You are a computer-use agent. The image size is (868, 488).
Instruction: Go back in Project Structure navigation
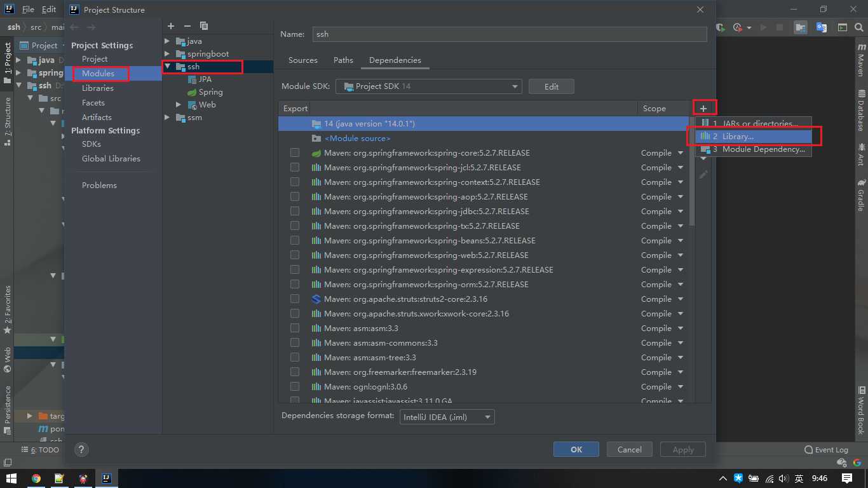[x=74, y=27]
